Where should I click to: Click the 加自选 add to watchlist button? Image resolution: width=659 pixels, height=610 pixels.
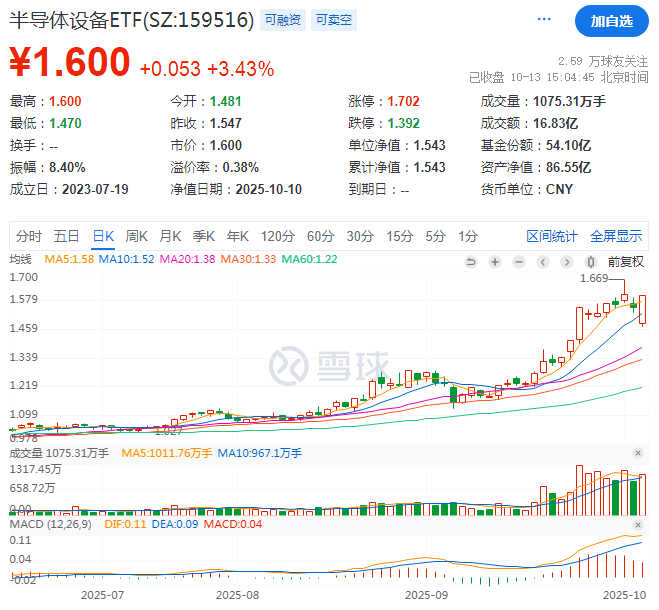[611, 20]
